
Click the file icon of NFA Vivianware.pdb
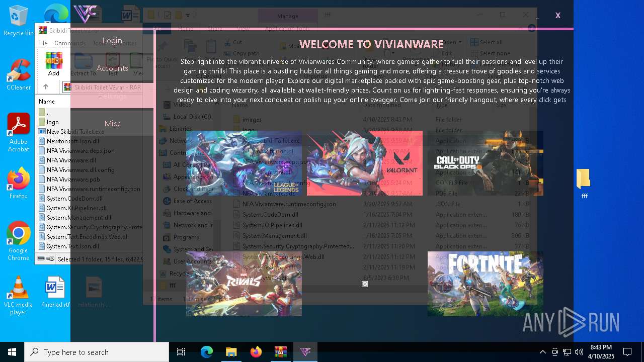click(42, 179)
